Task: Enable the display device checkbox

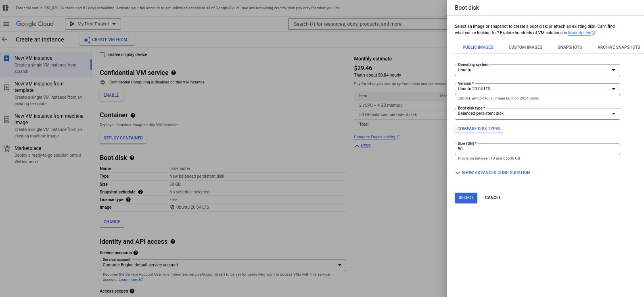Action: [x=102, y=55]
